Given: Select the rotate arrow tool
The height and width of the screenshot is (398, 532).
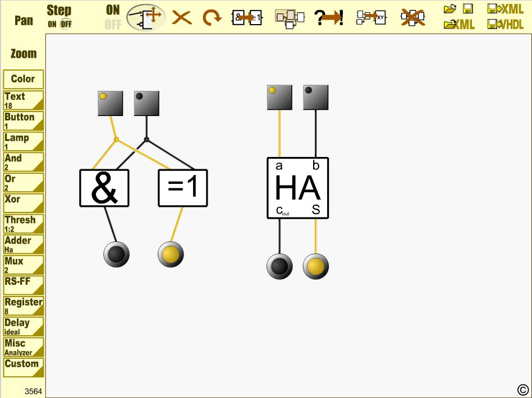Looking at the screenshot, I should 211,17.
